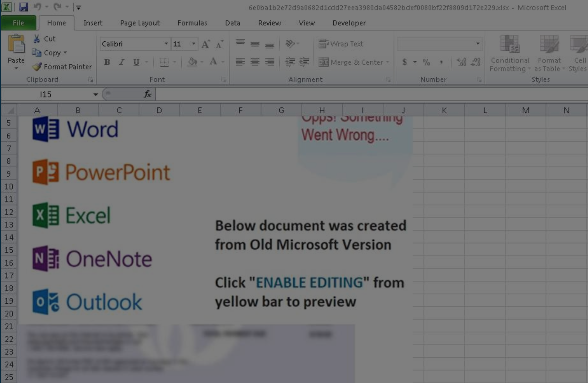Toggle Align Text Left
The image size is (588, 383).
point(240,62)
